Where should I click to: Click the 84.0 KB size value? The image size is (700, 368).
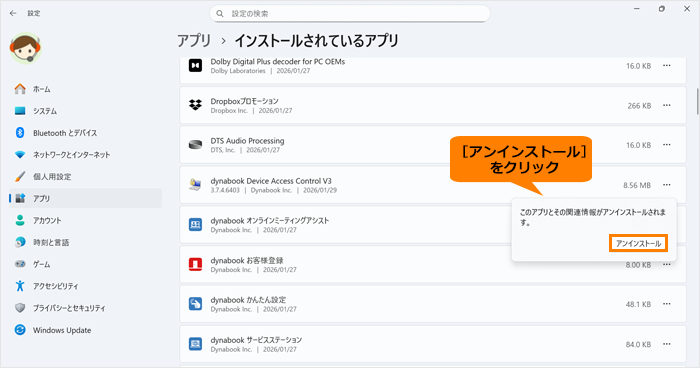pyautogui.click(x=638, y=344)
